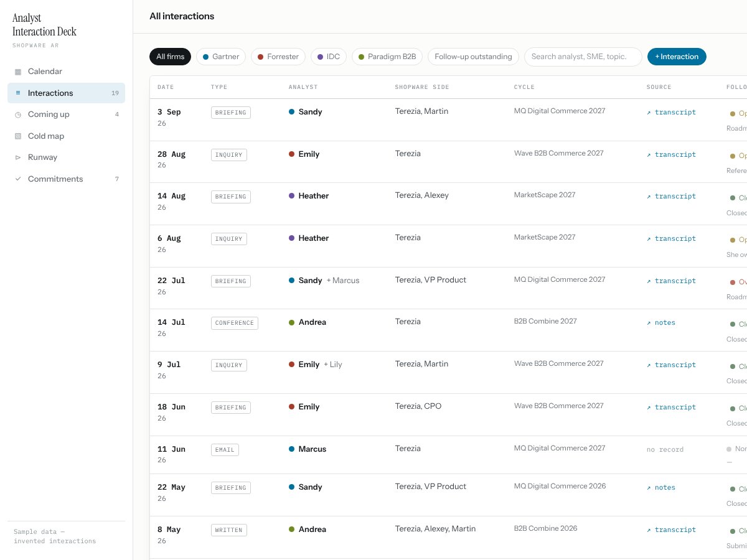Image resolution: width=747 pixels, height=560 pixels.
Task: Click the Commitments checkmark icon
Action: click(x=18, y=179)
